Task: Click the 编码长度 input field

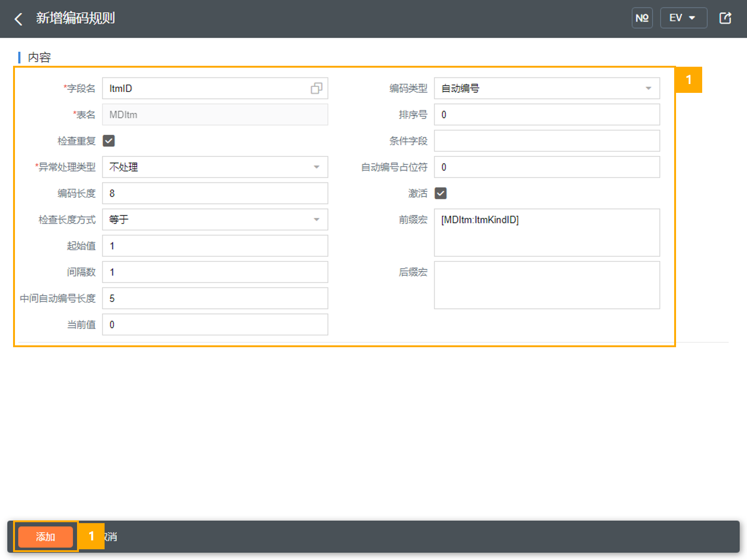Action: (x=215, y=193)
